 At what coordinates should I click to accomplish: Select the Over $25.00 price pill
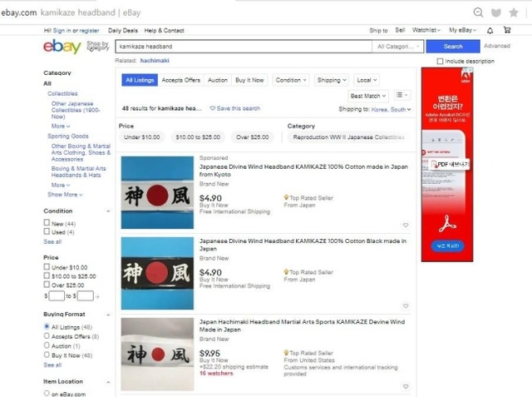click(253, 137)
